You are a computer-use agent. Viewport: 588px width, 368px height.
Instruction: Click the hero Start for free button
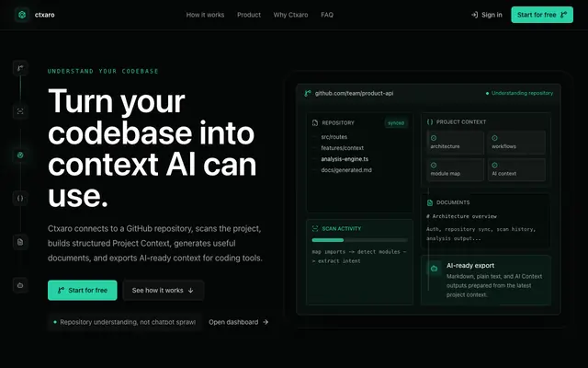click(x=83, y=291)
